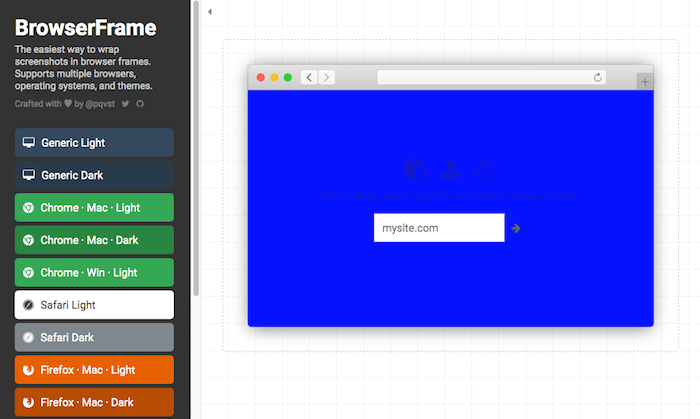Click the mysite.com URL input field

[438, 228]
